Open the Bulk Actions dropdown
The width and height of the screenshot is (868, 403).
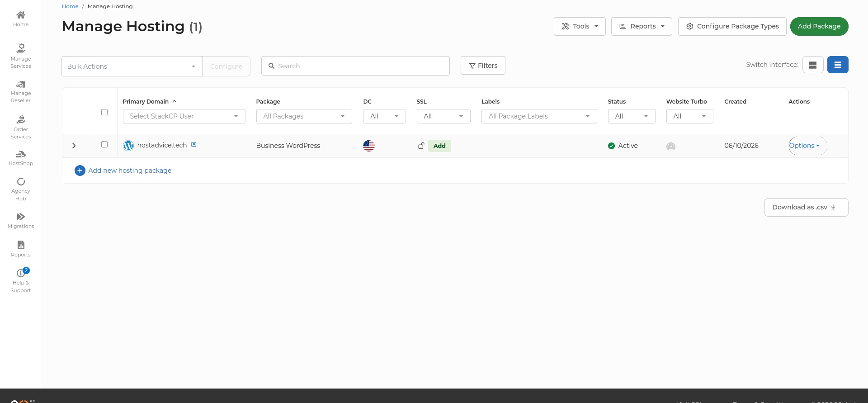tap(132, 66)
